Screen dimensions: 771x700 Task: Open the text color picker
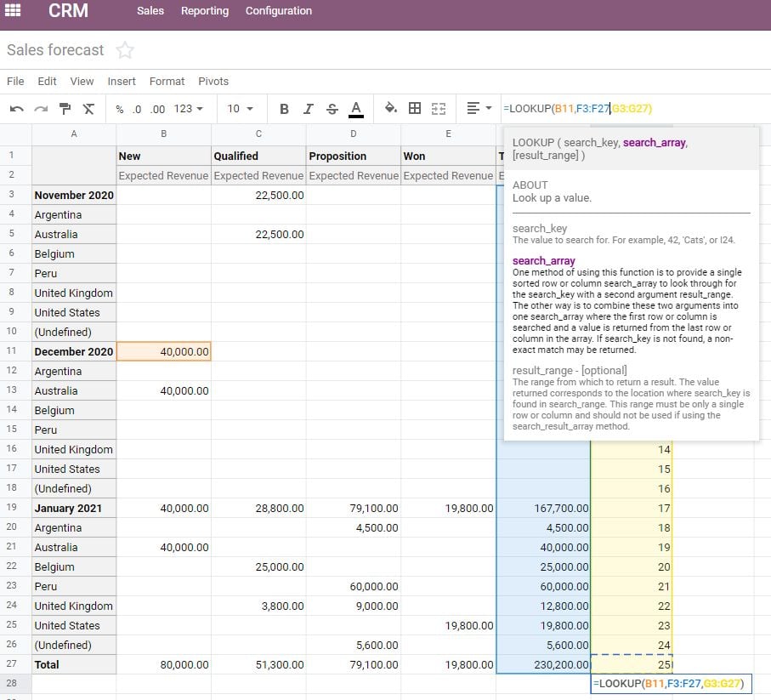click(355, 109)
